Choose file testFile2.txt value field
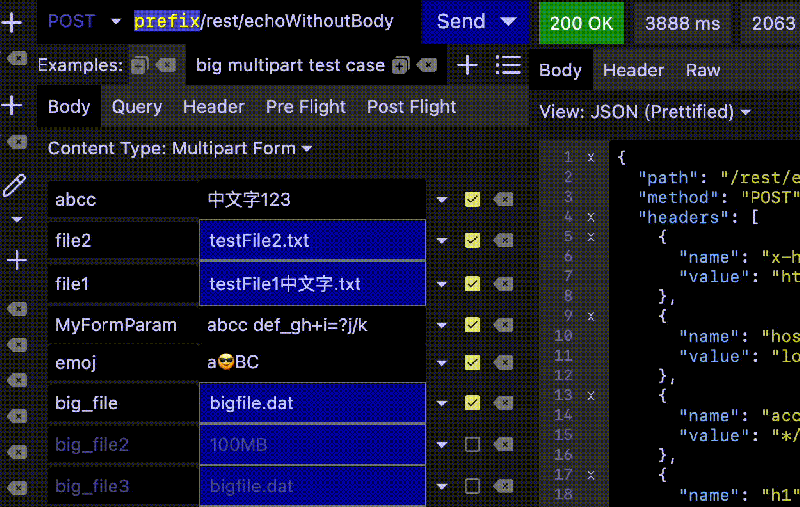800x507 pixels. coord(312,240)
